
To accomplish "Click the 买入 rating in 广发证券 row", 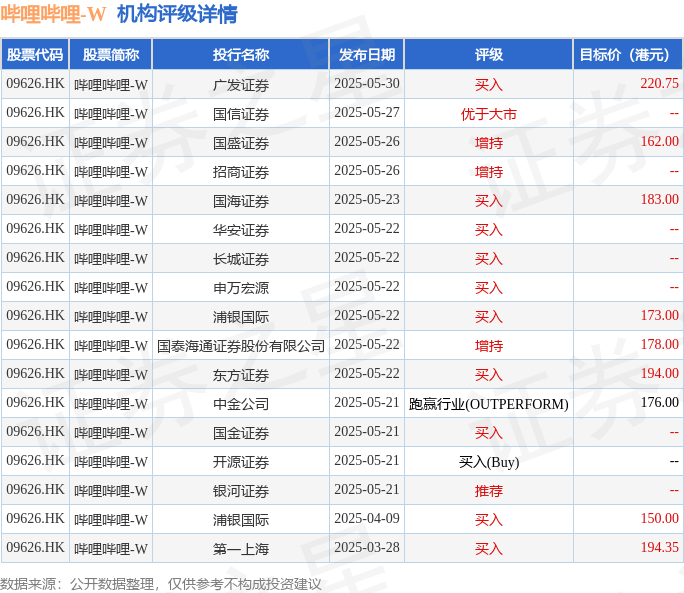I will 489,85.
